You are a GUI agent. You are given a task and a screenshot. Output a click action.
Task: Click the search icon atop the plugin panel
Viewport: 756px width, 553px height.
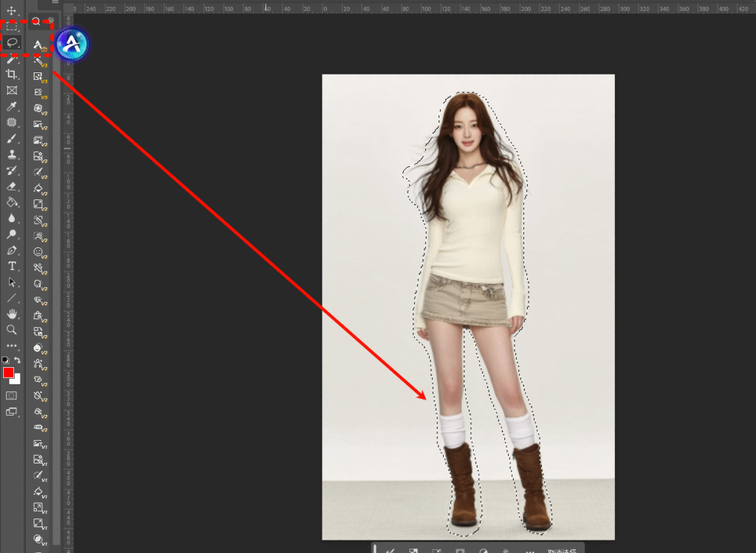36,21
